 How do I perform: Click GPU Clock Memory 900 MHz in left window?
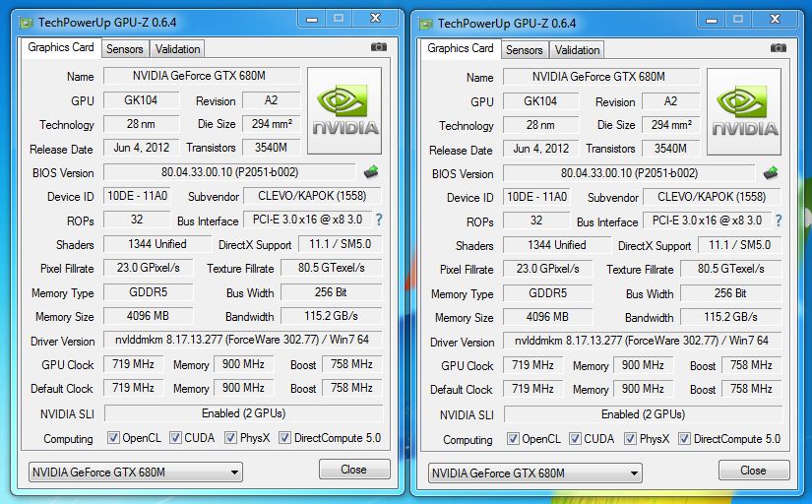(243, 364)
